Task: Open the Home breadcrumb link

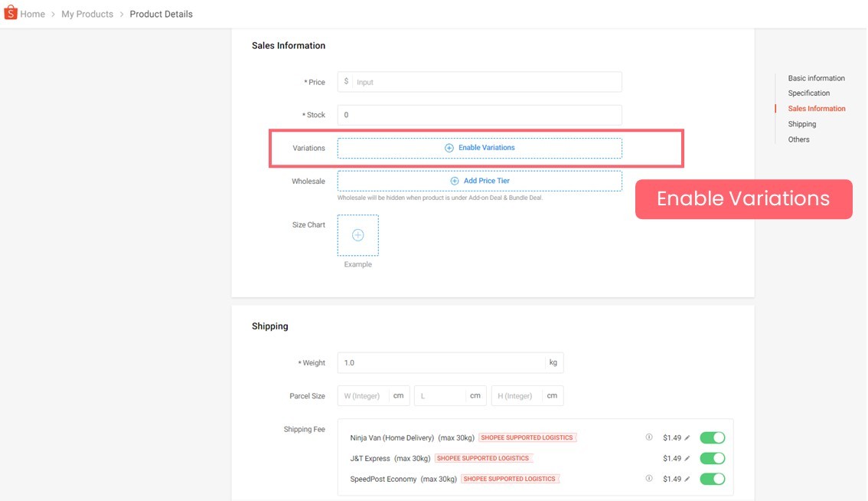Action: (x=33, y=14)
